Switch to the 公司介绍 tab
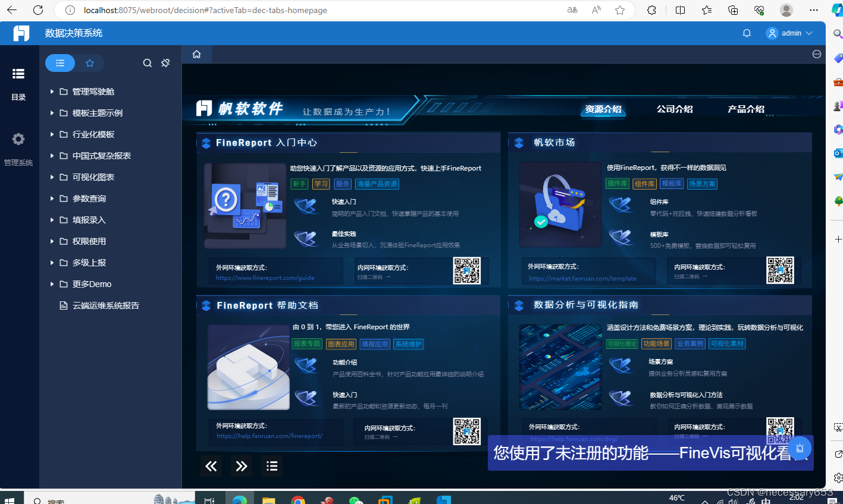This screenshot has width=843, height=504. coord(675,109)
